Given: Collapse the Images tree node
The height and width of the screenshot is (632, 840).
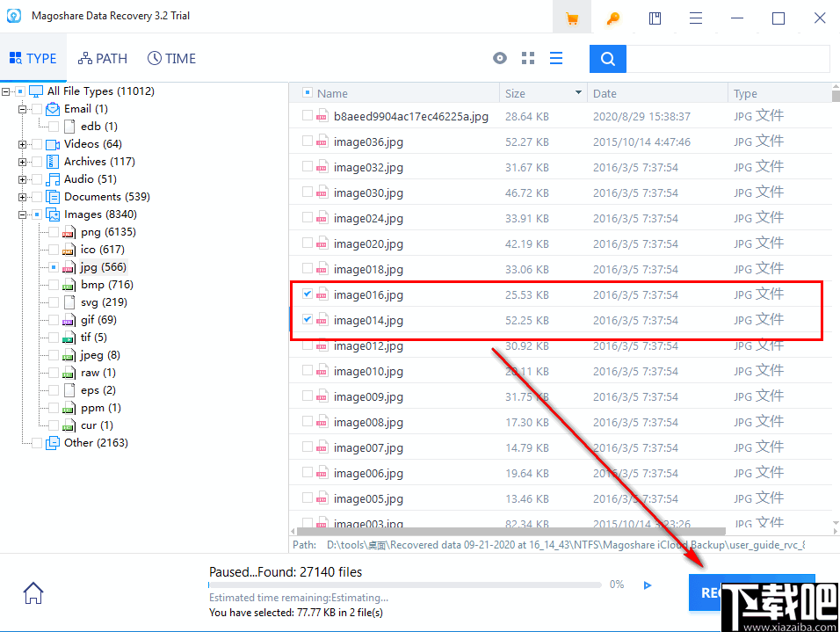Looking at the screenshot, I should click(23, 215).
